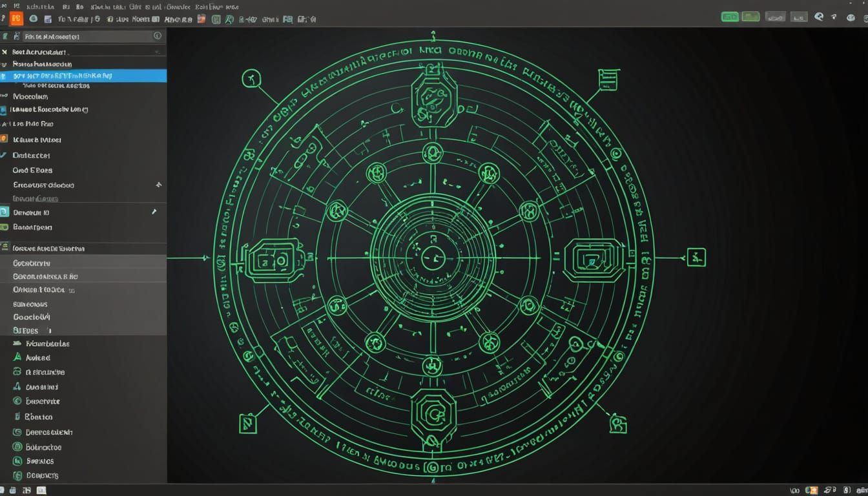The height and width of the screenshot is (496, 868).
Task: Click the circular info button beside the search field
Action: coord(158,37)
